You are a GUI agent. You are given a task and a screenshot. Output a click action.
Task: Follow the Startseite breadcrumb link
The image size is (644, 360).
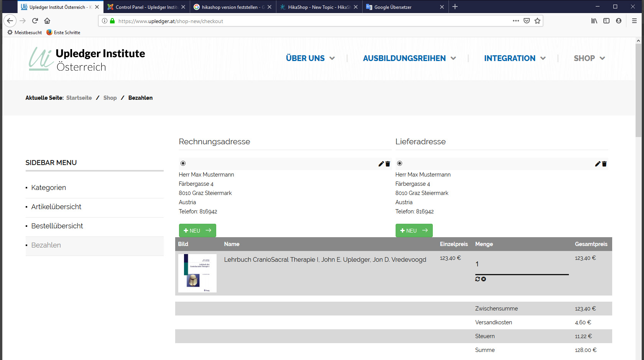tap(79, 98)
